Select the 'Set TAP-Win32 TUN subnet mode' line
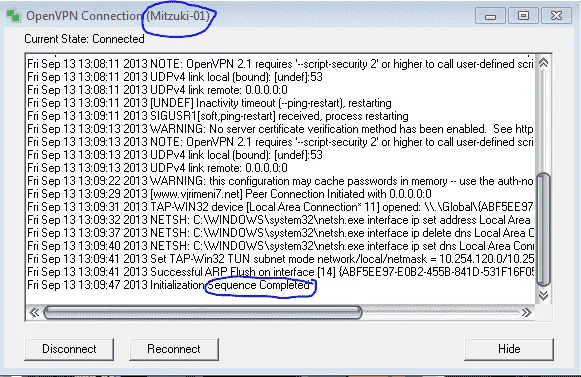This screenshot has width=581, height=377. pyautogui.click(x=280, y=259)
